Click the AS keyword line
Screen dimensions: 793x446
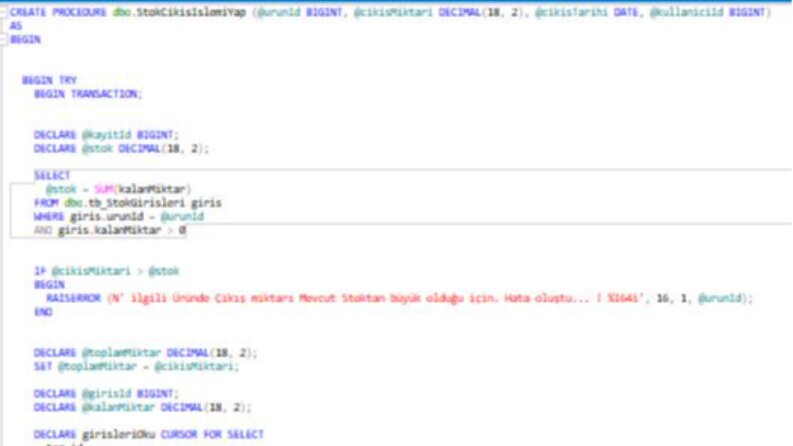pos(16,26)
